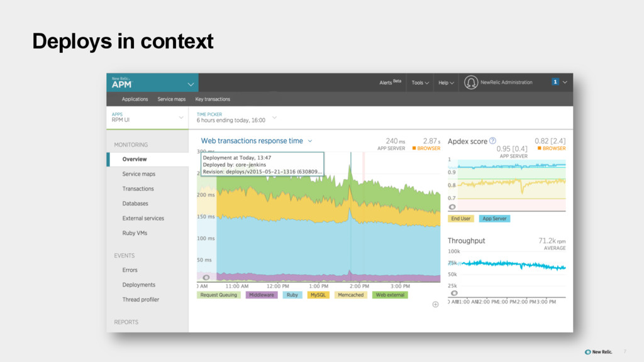Click the user avatar icon
This screenshot has height=362, width=644.
(x=471, y=82)
